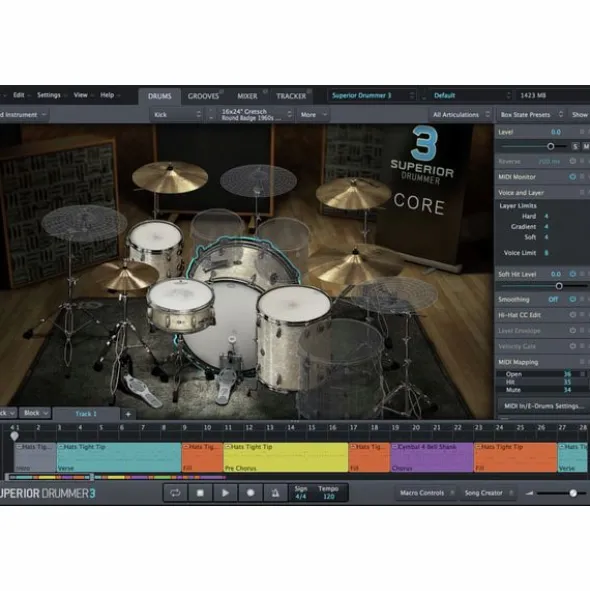Select the purple Chorus block
Screen dimensions: 590x591
click(x=432, y=457)
